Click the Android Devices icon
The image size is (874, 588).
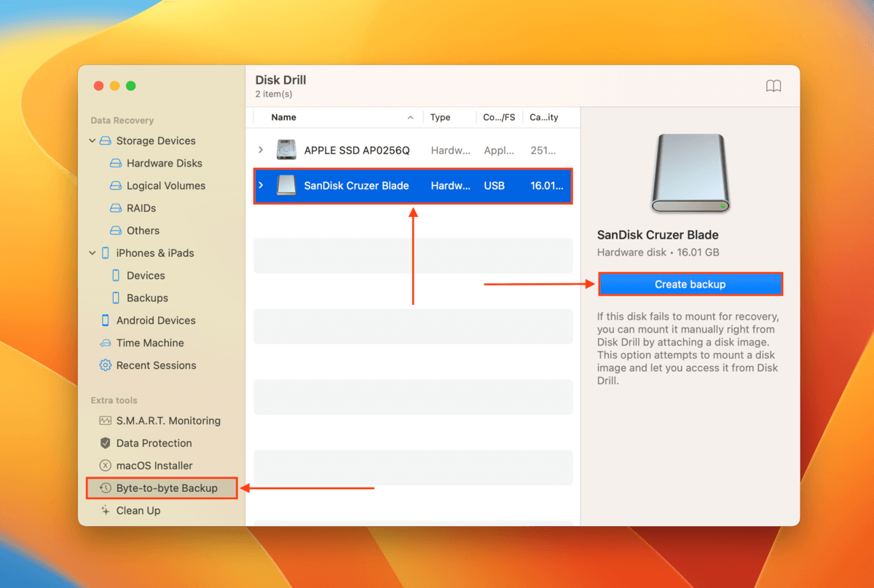coord(106,320)
